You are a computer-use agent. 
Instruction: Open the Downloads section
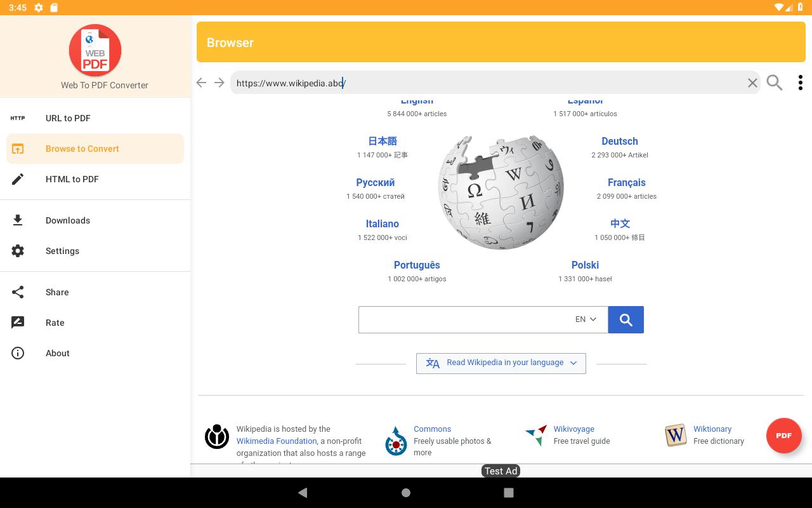67,220
